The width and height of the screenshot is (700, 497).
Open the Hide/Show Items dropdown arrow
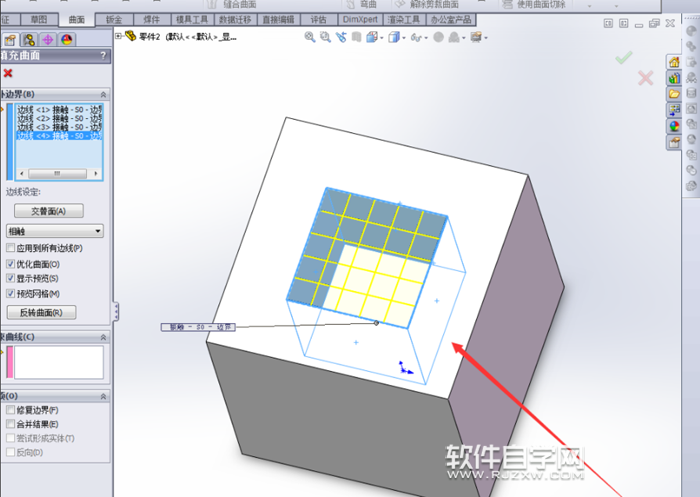coord(426,38)
